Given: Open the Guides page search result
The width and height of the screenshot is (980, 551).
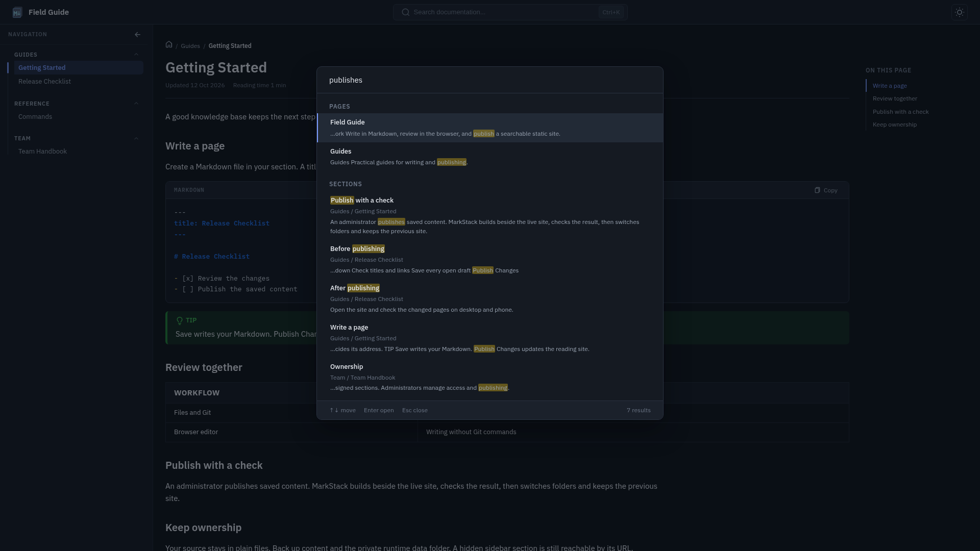Looking at the screenshot, I should [x=490, y=157].
